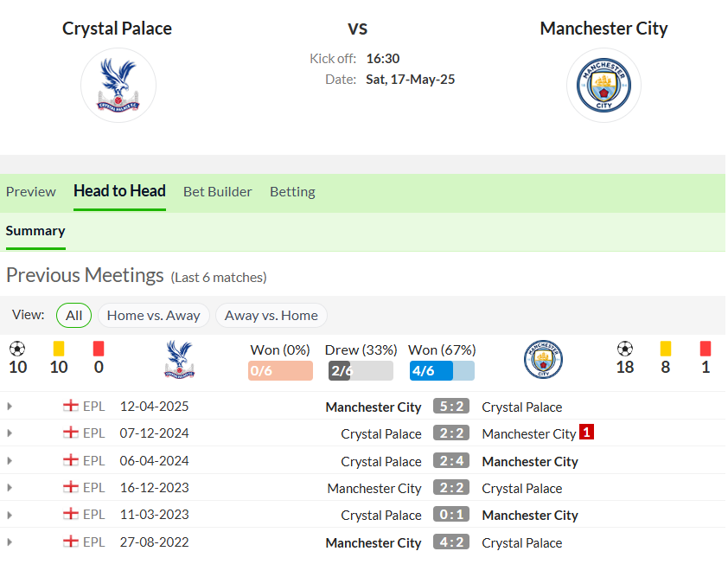Click the Manchester City 4/6 won bar
This screenshot has height=577, width=728.
[442, 371]
